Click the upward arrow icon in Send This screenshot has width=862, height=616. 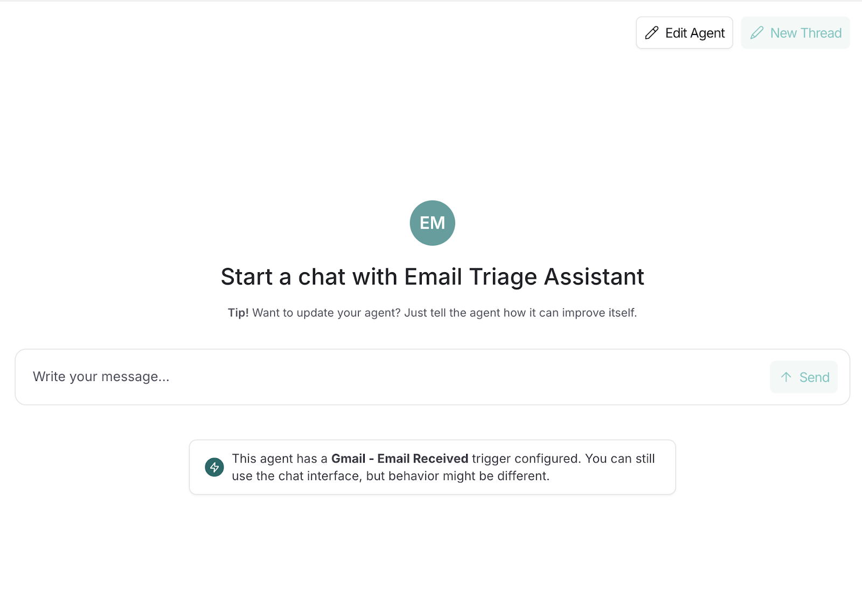pos(786,377)
